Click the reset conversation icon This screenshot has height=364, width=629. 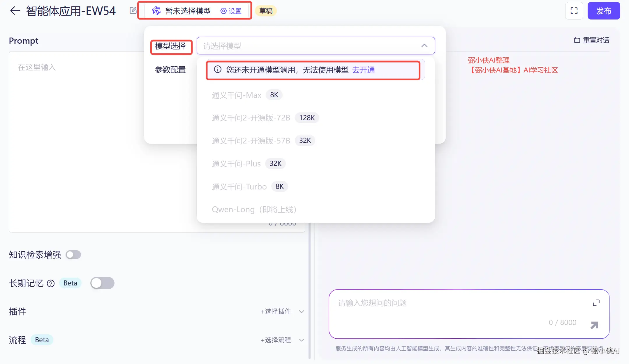point(577,40)
